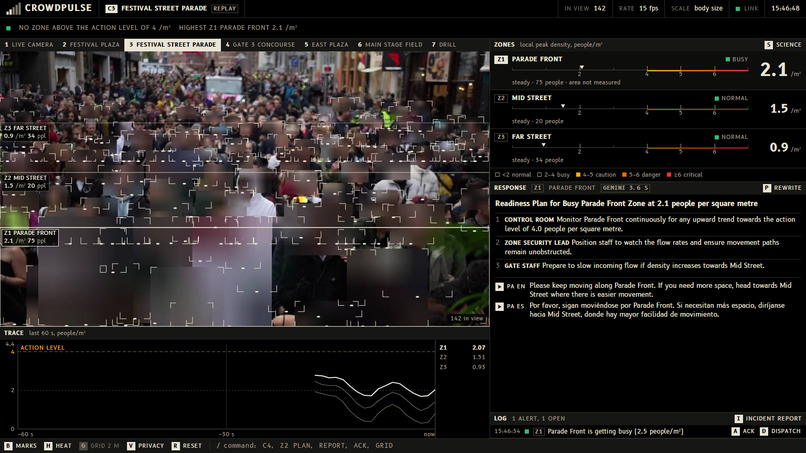Click the Z2 MID STREET overlay label on video

click(25, 182)
